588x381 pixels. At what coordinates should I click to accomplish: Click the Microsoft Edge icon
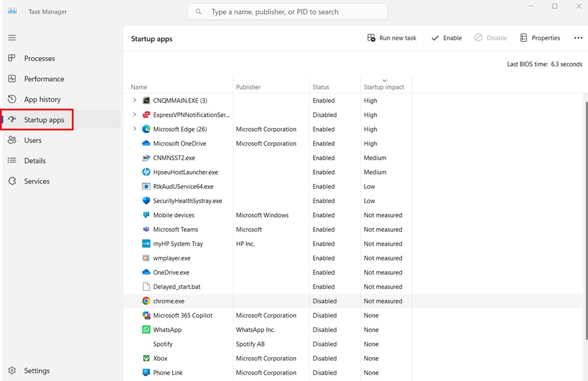click(146, 129)
